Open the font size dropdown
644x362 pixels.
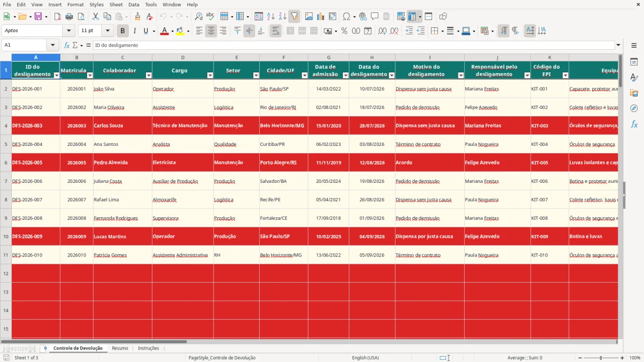tap(107, 31)
